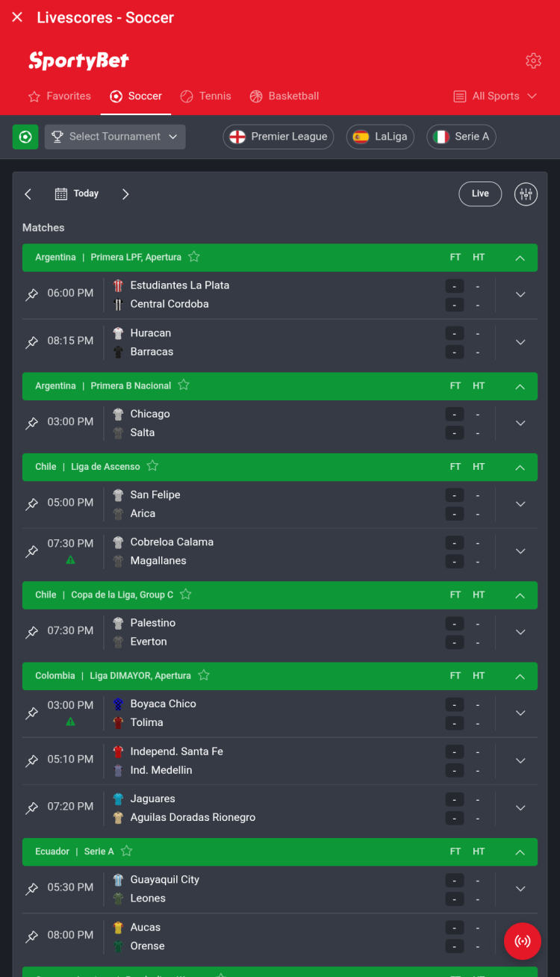Expand the Palestino vs Everton match details
560x977 pixels.
point(520,632)
